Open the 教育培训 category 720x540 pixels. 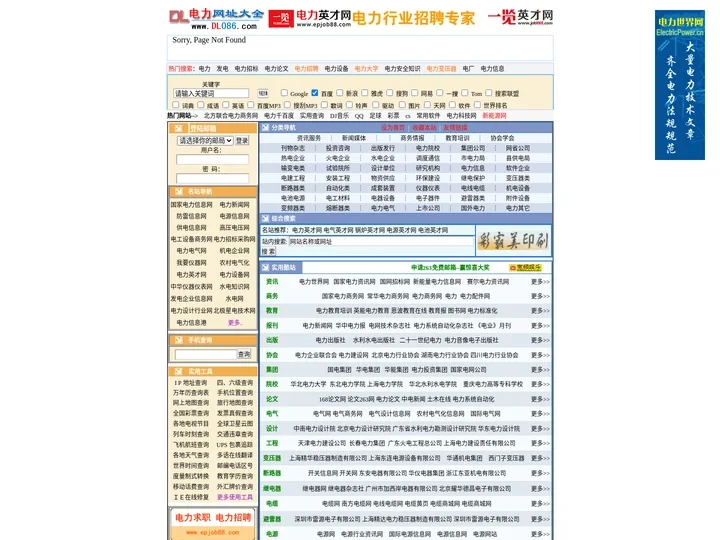point(457,138)
